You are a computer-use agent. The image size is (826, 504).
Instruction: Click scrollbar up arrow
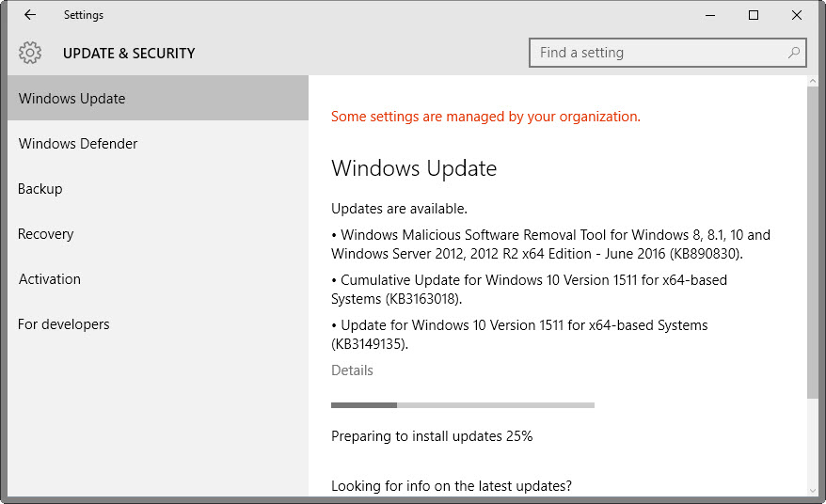(812, 81)
